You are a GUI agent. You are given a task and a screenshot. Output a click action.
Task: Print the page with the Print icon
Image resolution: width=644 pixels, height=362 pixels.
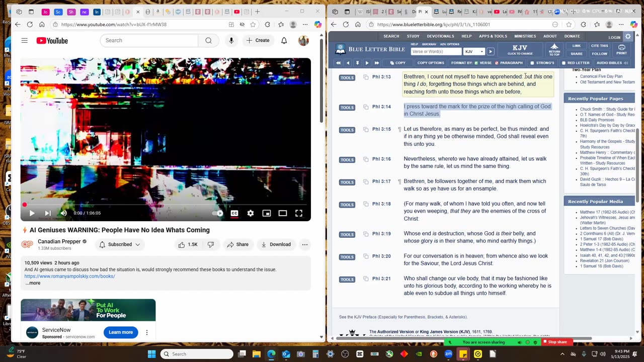[622, 50]
